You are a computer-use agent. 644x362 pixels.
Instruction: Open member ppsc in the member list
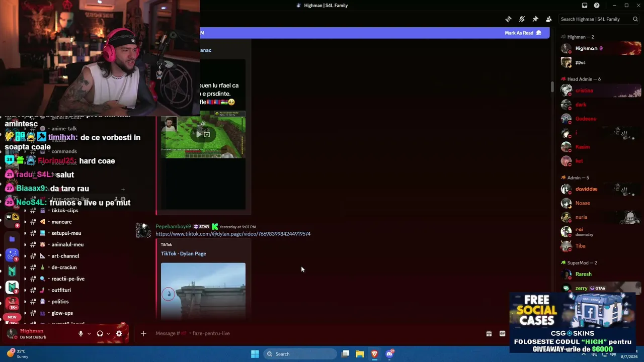point(601,62)
